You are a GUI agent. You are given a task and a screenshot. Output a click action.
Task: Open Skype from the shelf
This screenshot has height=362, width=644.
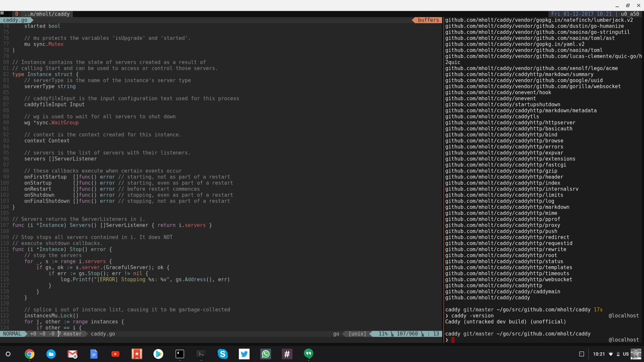[x=223, y=354]
